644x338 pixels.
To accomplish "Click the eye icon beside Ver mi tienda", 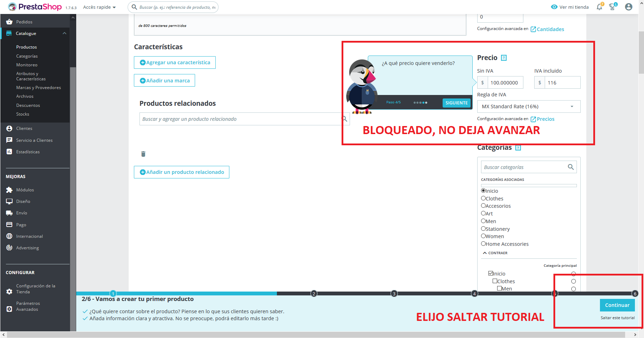I will [554, 7].
